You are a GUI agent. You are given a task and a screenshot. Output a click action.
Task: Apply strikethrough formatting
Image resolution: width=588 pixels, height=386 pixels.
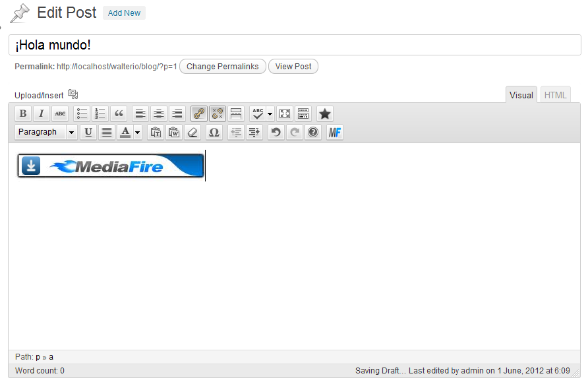point(60,113)
